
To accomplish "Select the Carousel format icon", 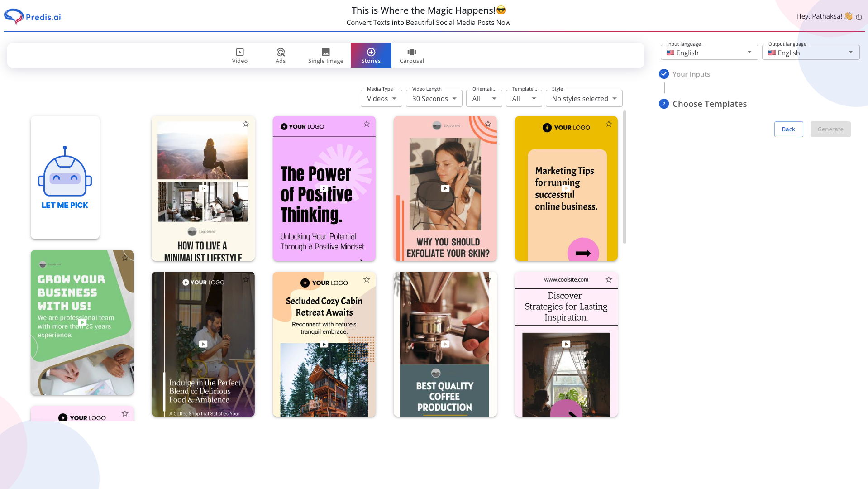I will (411, 52).
